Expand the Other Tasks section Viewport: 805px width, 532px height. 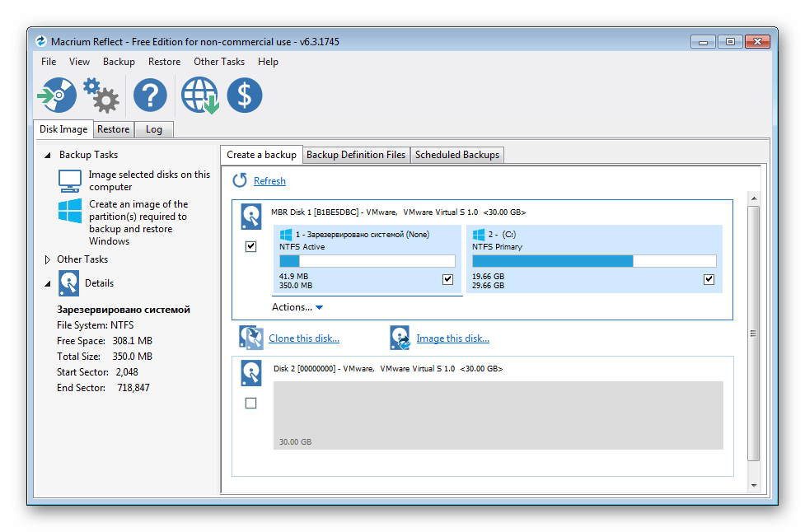pos(47,259)
